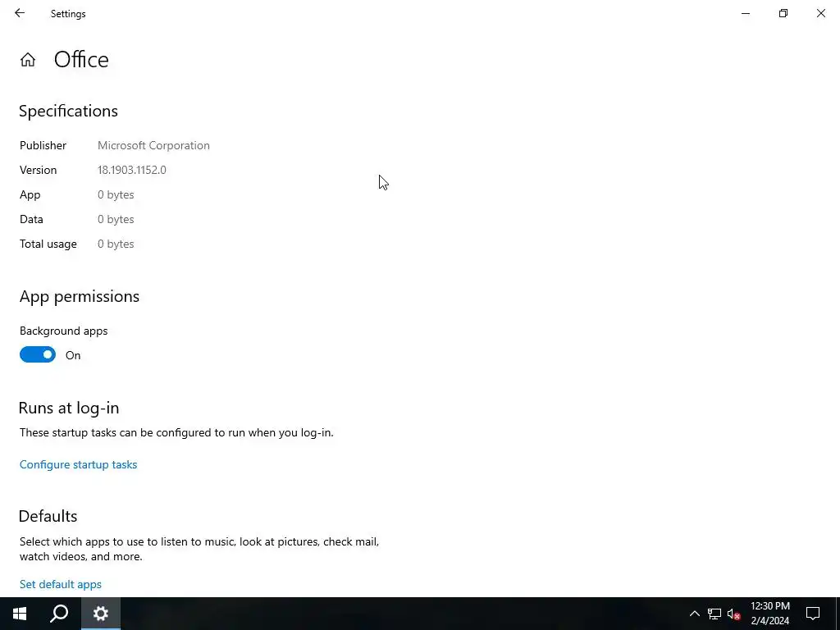
Task: Click the App permissions heading
Action: tap(80, 296)
